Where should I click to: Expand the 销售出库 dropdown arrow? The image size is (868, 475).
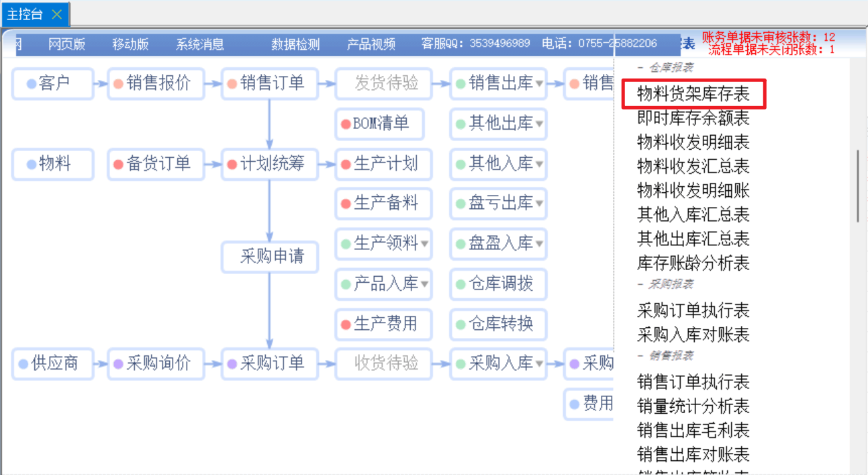pyautogui.click(x=539, y=85)
